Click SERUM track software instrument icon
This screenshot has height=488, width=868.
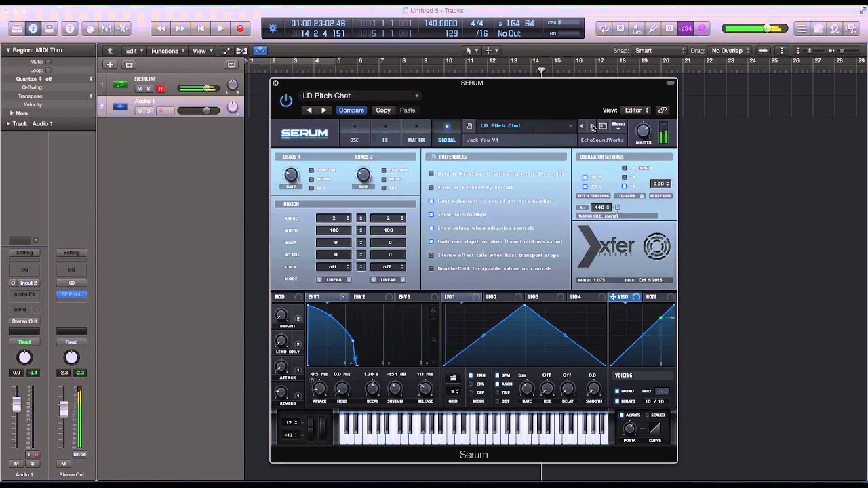120,85
